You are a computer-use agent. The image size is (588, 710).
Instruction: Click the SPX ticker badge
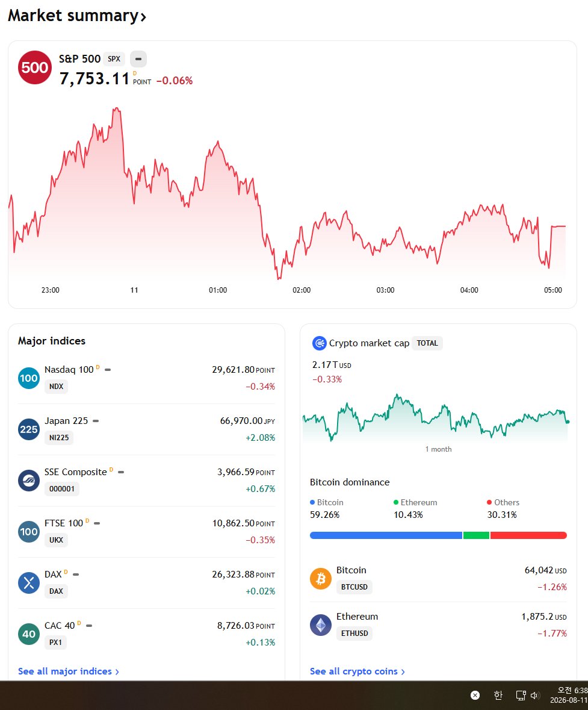click(x=114, y=59)
